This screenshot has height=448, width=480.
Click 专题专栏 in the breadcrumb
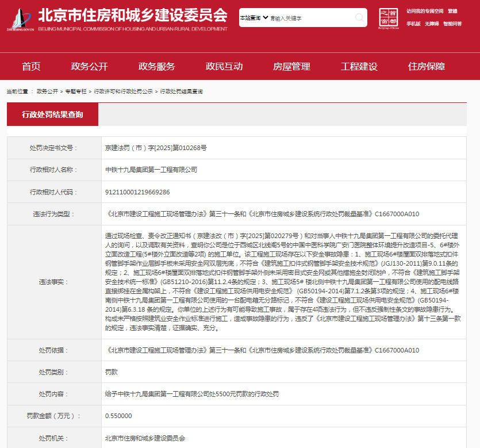click(75, 91)
